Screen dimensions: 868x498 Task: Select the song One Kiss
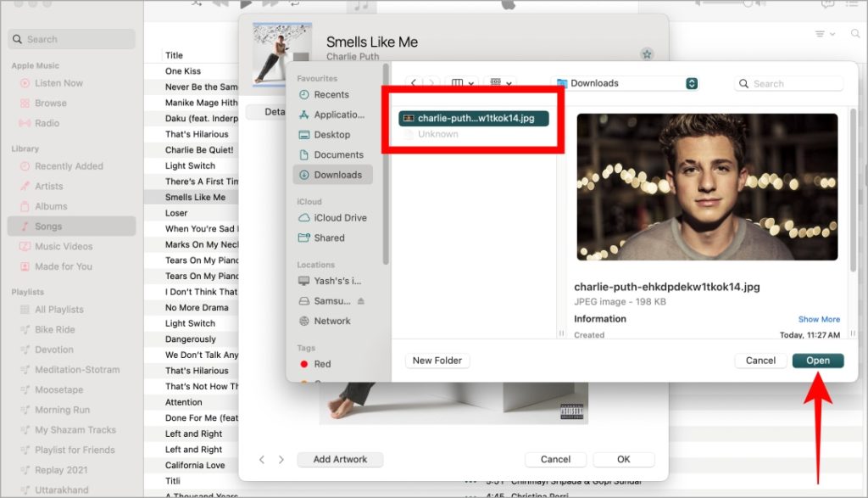(x=183, y=71)
